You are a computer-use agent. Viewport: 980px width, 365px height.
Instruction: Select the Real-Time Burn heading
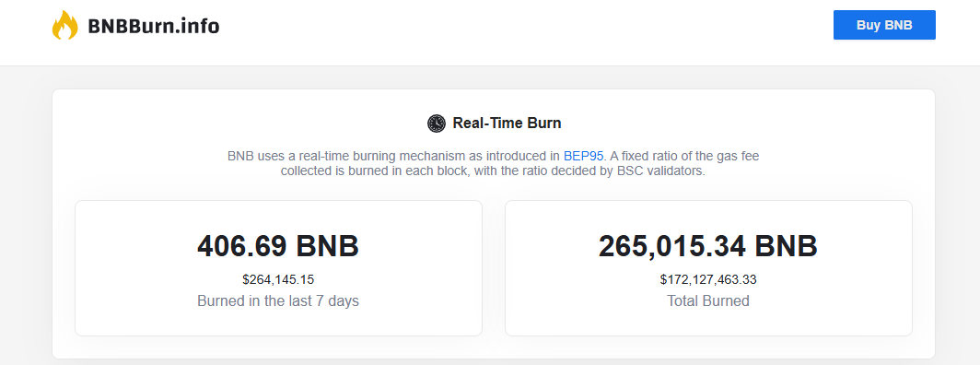click(x=507, y=124)
